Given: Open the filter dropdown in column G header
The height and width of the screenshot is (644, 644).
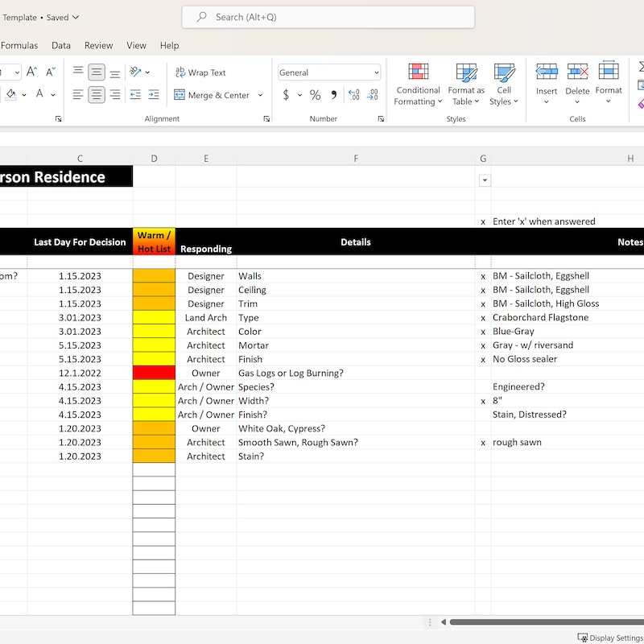Looking at the screenshot, I should 484,180.
